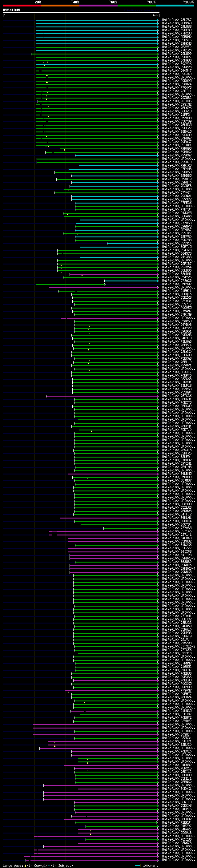Click the '=100char.' scale legend
The width and height of the screenshot is (197, 868).
(x=147, y=866)
